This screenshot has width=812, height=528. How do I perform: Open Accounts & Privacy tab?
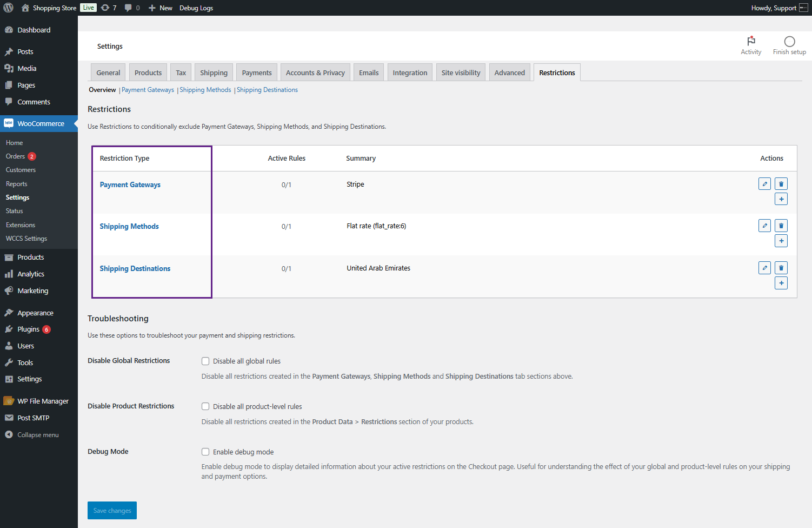click(315, 72)
